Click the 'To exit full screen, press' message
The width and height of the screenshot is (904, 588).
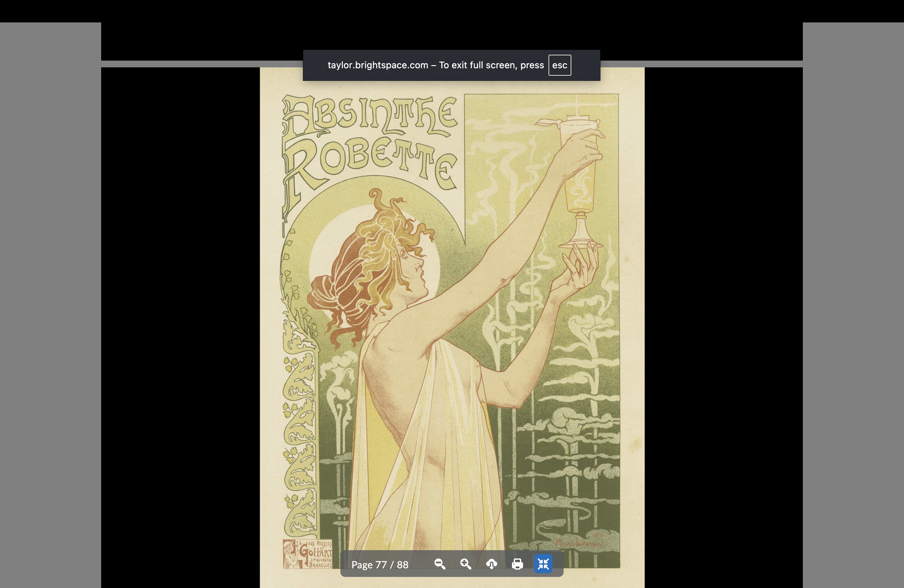pos(491,65)
